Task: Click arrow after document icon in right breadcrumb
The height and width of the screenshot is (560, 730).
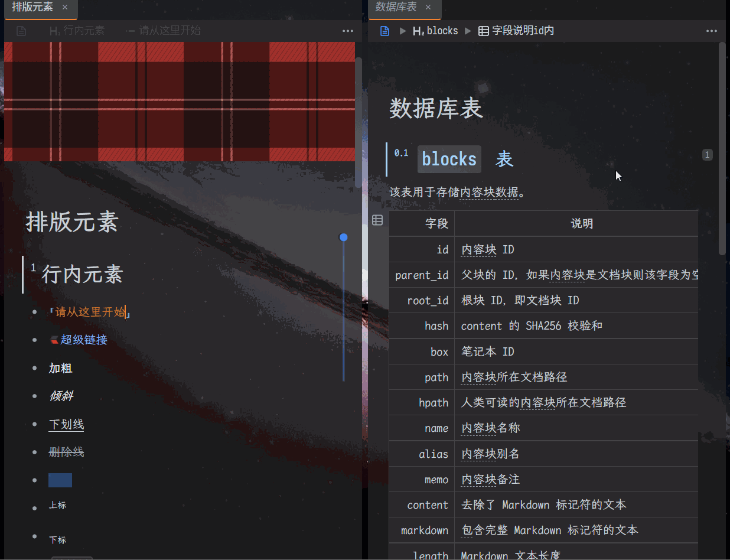Action: point(402,31)
